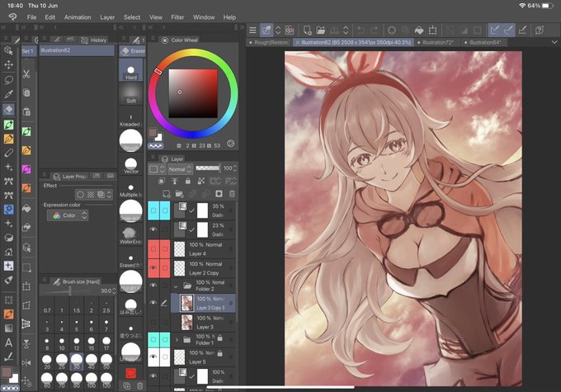This screenshot has width=561, height=392.
Task: Select the Eyedropper tool
Action: coord(8,94)
